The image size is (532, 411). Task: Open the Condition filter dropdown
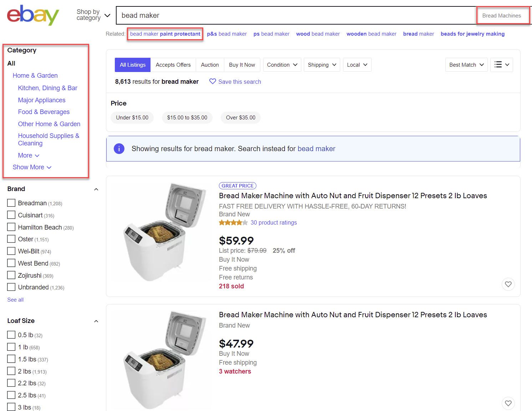(282, 65)
